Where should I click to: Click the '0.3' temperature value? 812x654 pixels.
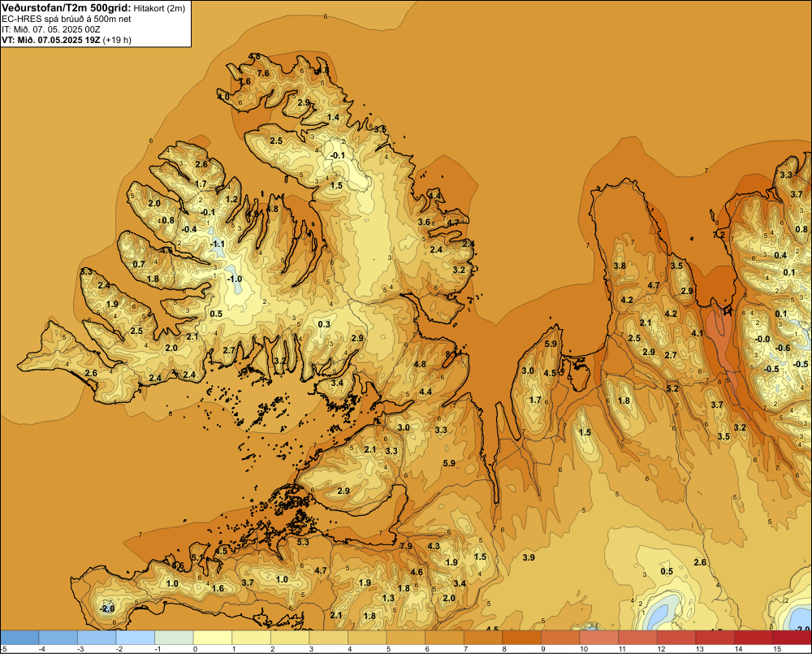tap(324, 324)
